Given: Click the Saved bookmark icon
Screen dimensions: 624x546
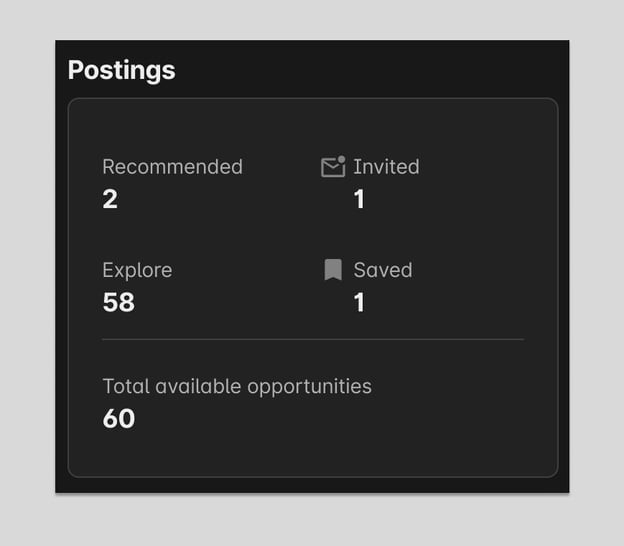Looking at the screenshot, I should click(333, 270).
